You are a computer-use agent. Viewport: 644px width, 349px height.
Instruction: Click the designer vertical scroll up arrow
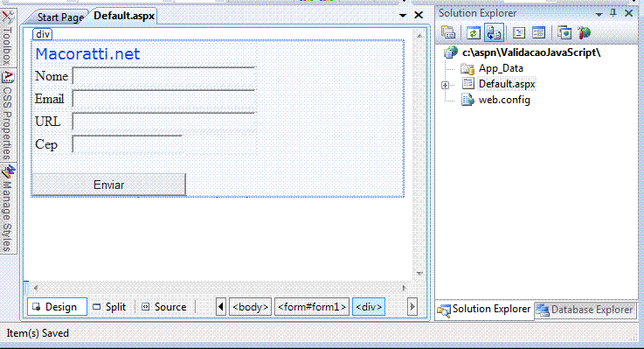pos(419,36)
